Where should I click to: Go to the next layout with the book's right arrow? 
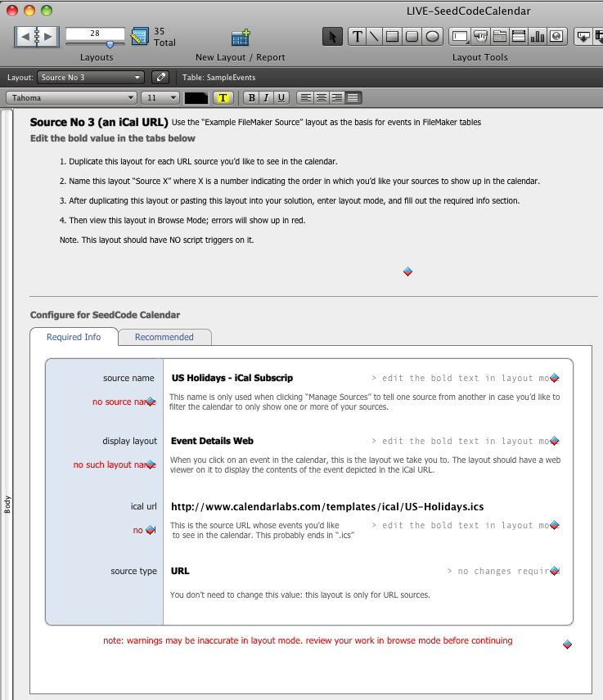click(48, 37)
